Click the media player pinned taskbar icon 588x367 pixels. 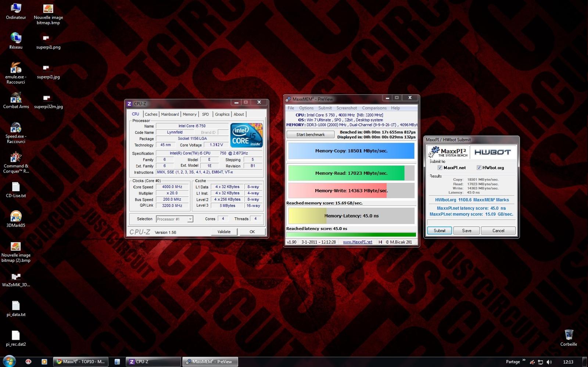44,362
